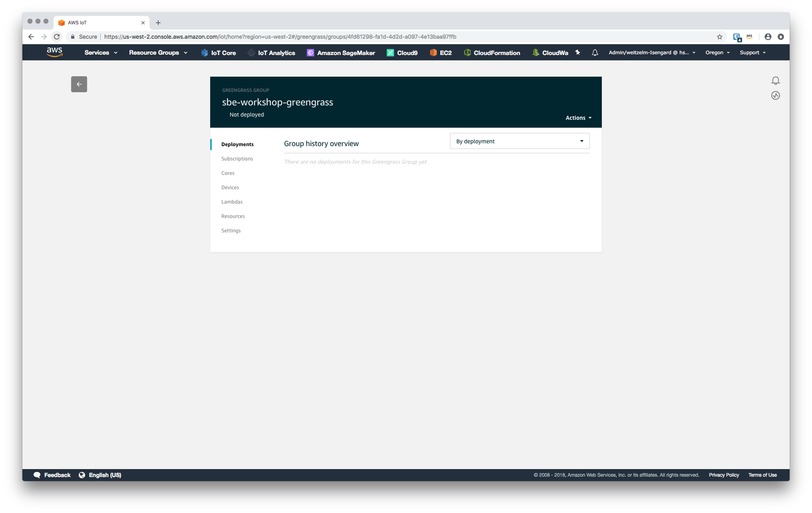Open the Support dropdown menu
Viewport: 812px width, 513px height.
(x=753, y=53)
